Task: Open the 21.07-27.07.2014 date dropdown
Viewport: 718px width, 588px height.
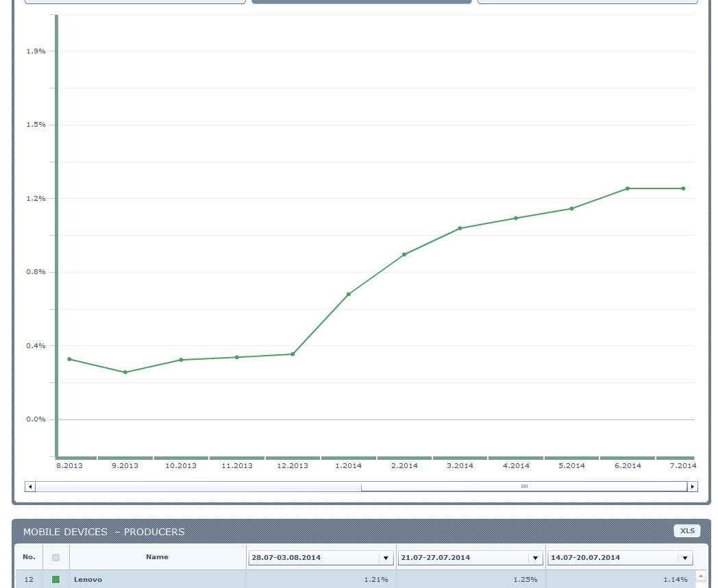Action: pos(536,558)
